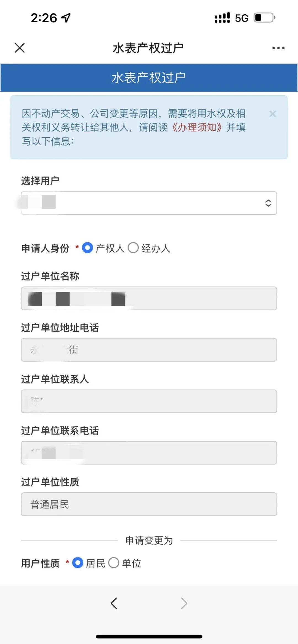The width and height of the screenshot is (298, 644).
Task: Open the 选择用户 user selector
Action: tap(149, 203)
